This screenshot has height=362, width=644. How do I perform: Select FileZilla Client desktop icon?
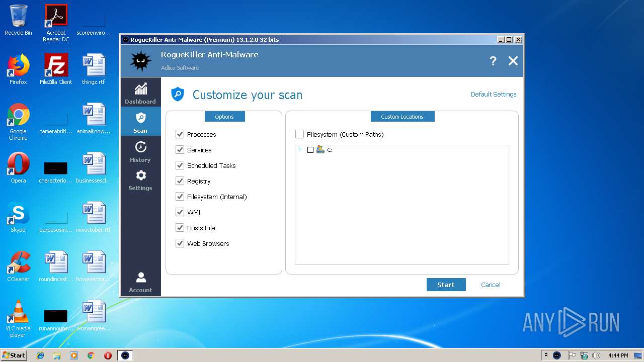point(56,69)
